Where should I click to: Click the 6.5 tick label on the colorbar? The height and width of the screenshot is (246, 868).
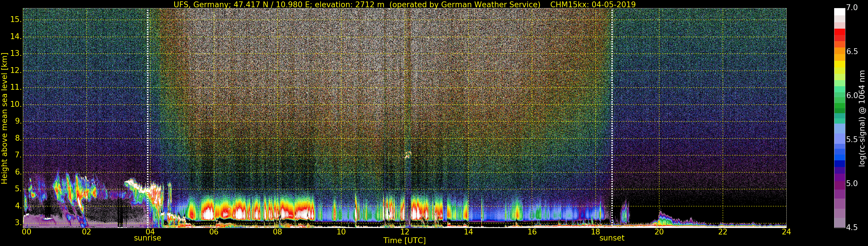(x=852, y=52)
